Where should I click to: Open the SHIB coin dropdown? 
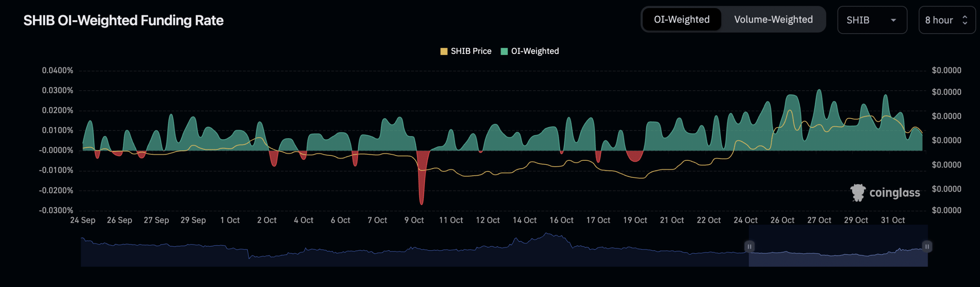pos(872,20)
